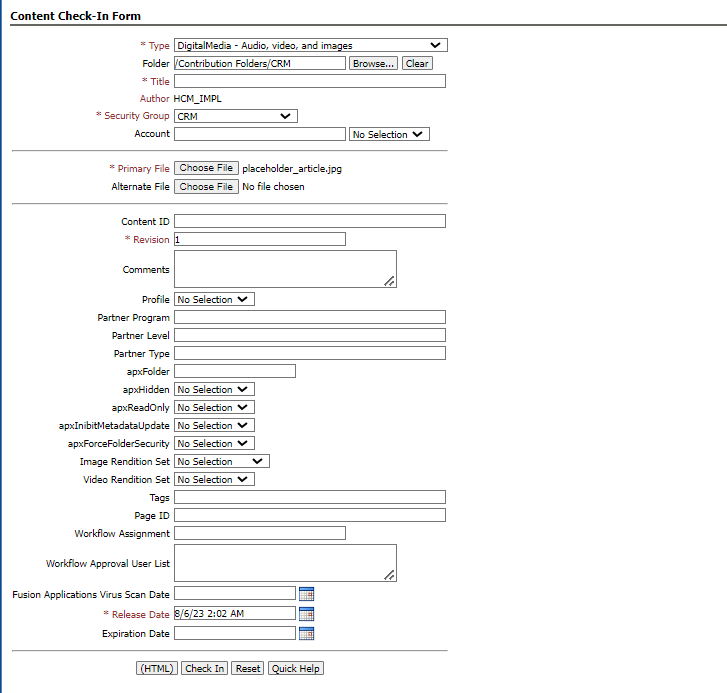This screenshot has width=727, height=693.
Task: Open the apxReadOnly dropdown
Action: (x=214, y=407)
